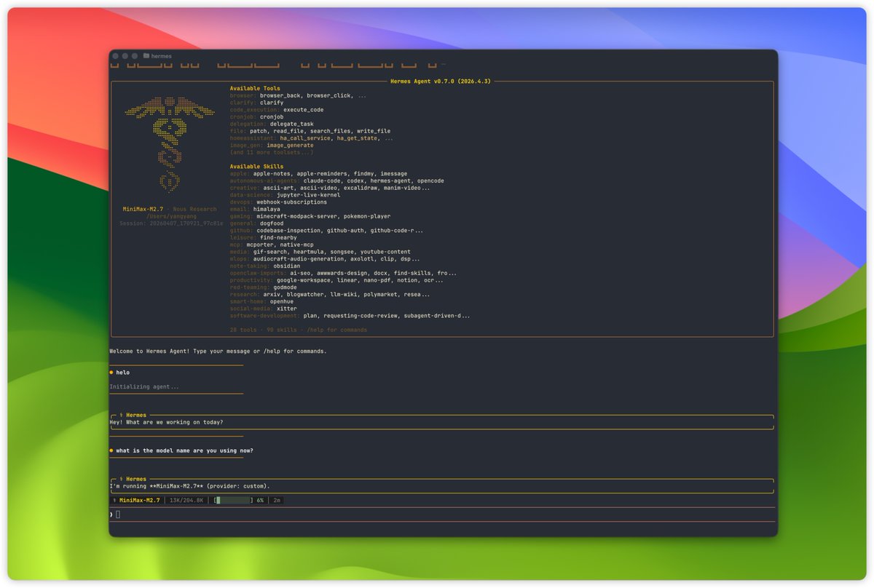
Task: Select the "file: patch, read_file" row
Action: click(310, 131)
